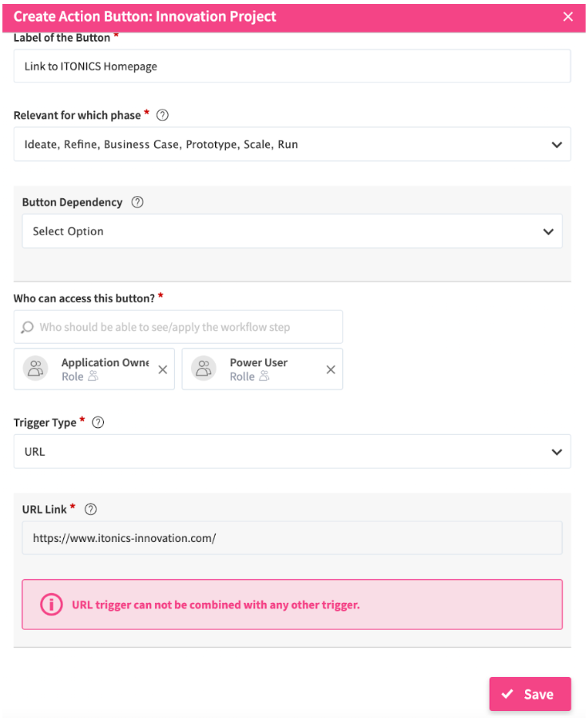Click help icon beside Button Dependency

tap(137, 202)
